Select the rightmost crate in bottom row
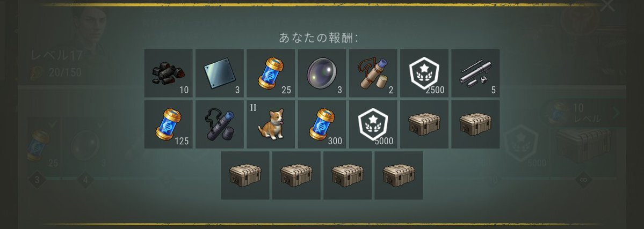The height and width of the screenshot is (229, 644). [399, 176]
